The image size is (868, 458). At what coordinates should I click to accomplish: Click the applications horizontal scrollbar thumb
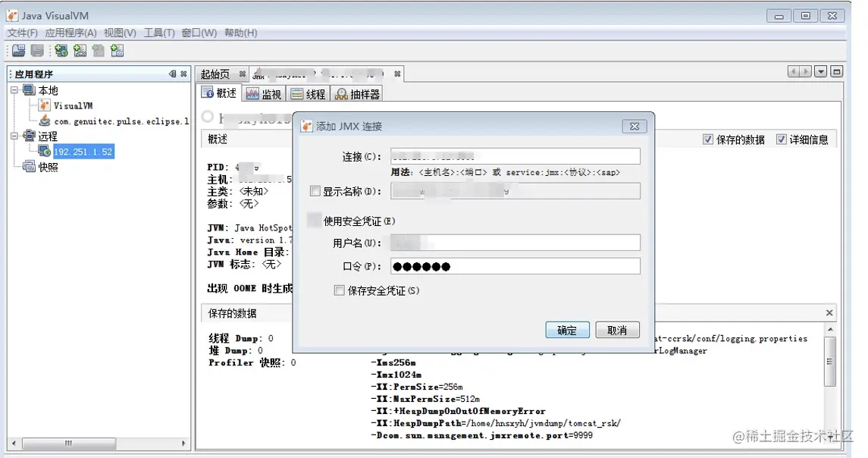pos(69,443)
